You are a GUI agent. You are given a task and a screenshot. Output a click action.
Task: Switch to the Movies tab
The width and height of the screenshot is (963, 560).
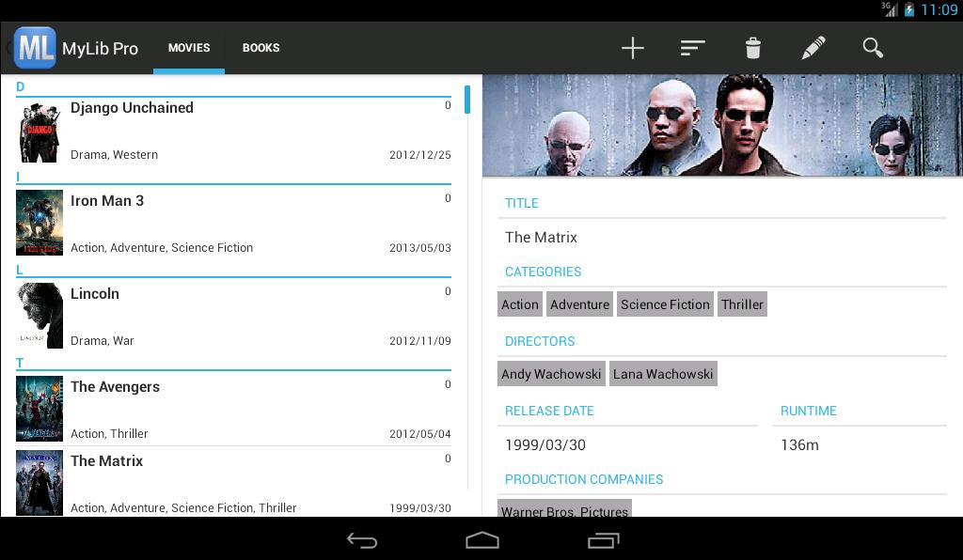[x=189, y=48]
